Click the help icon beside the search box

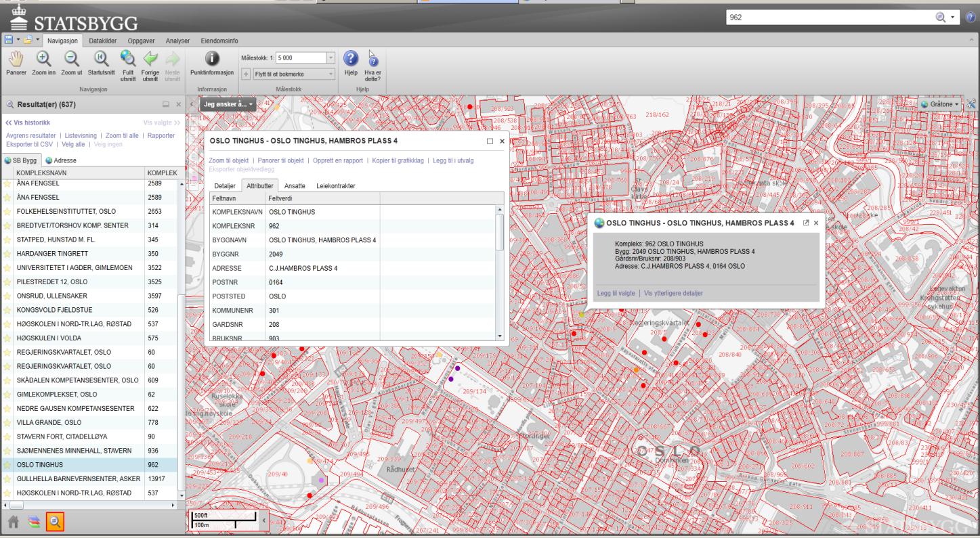971,17
